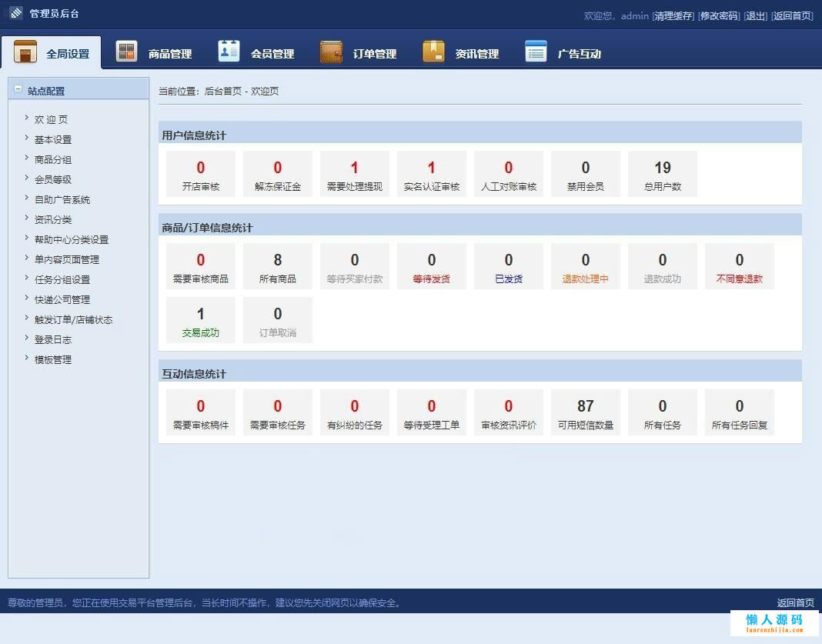The width and height of the screenshot is (822, 644).
Task: Select 快递公司管理 in the sidebar
Action: [62, 299]
